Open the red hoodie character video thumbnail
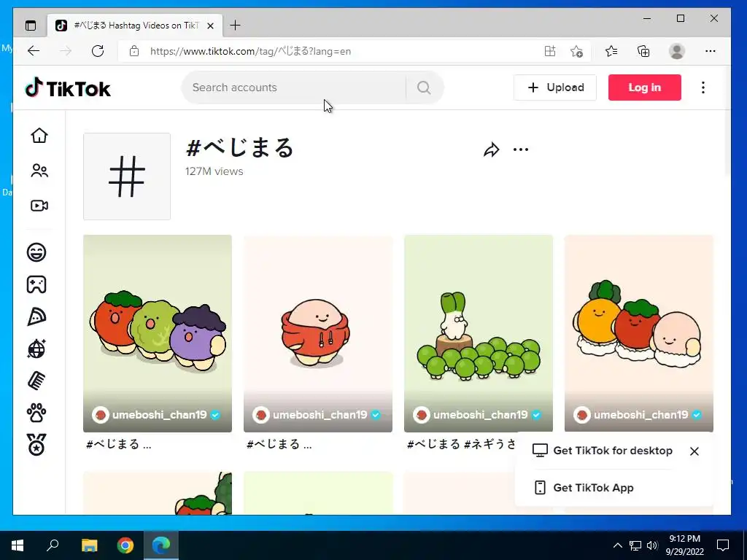747x560 pixels. tap(318, 333)
